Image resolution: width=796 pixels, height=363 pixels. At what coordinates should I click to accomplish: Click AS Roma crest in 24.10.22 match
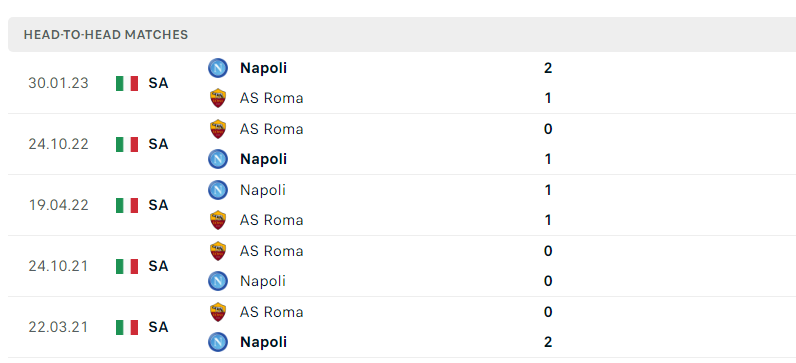click(x=218, y=129)
